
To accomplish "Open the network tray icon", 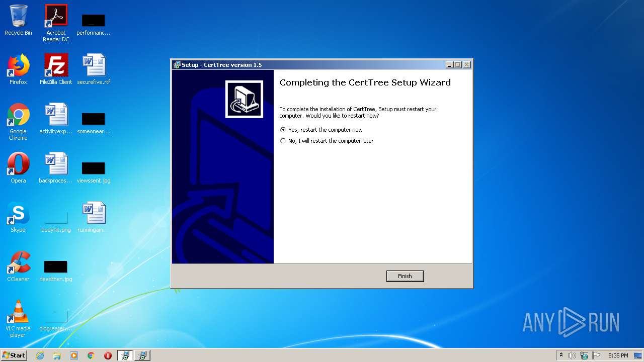I will click(584, 355).
